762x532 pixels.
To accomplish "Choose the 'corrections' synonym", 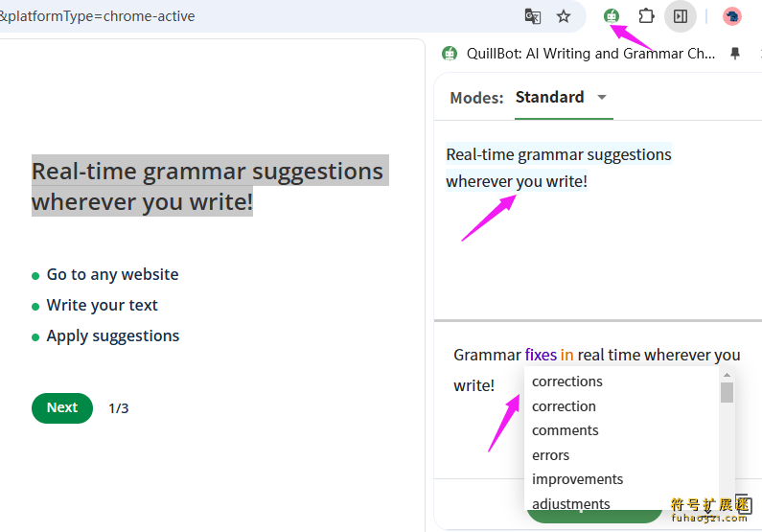I will click(x=567, y=382).
